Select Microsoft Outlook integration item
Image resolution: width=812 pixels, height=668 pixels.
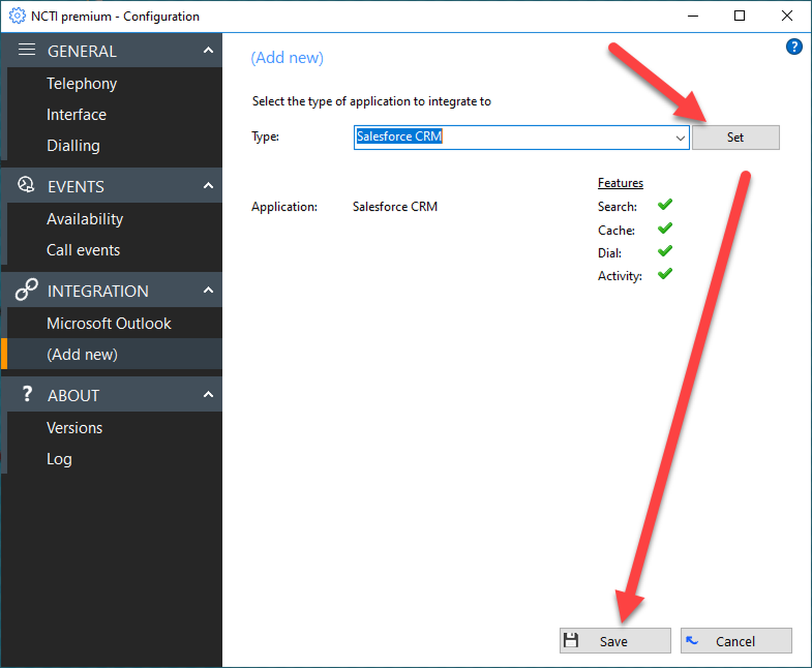coord(109,323)
